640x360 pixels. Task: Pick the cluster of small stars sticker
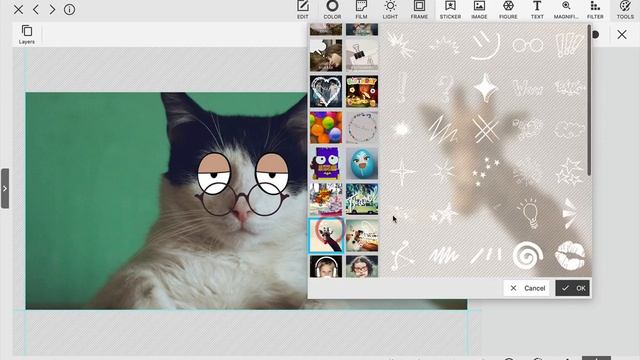pos(485,172)
